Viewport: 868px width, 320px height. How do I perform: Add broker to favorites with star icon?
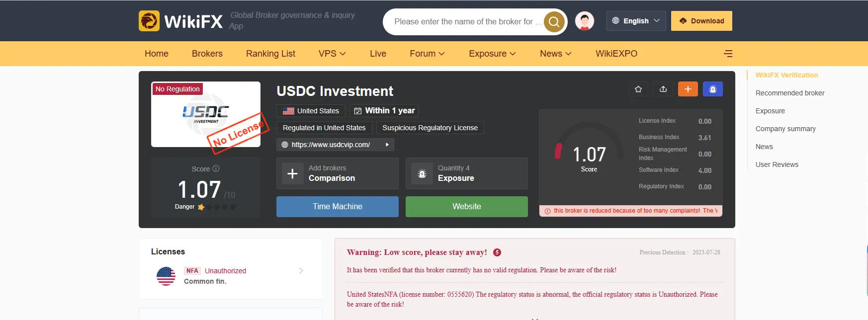point(638,89)
